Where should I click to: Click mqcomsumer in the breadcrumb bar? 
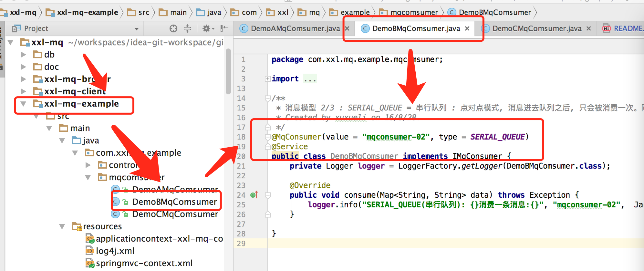[409, 12]
